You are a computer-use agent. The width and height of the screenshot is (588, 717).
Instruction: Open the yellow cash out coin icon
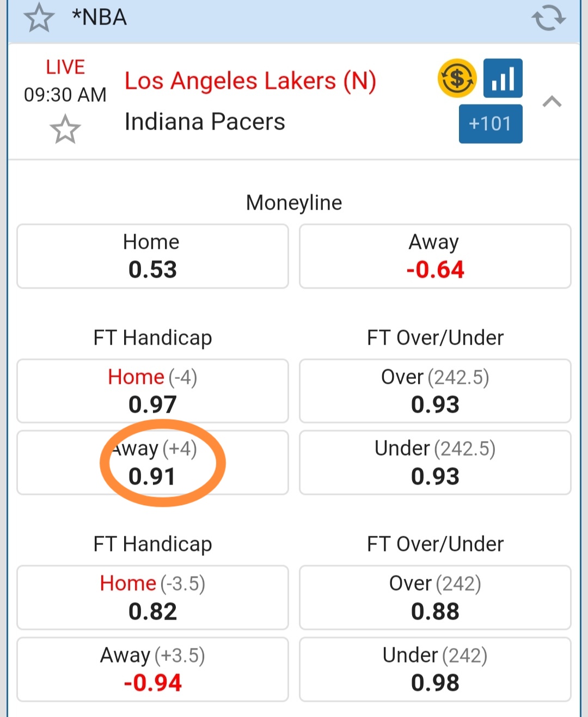click(x=457, y=78)
